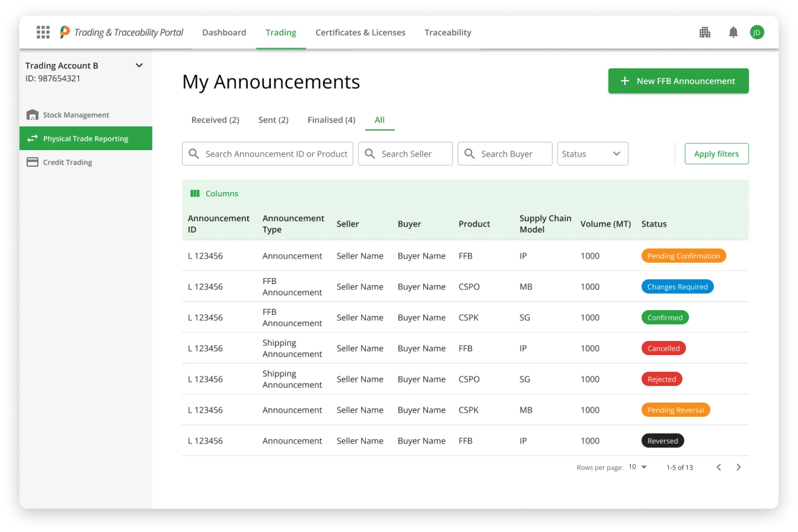Open the Status filter dropdown
The image size is (798, 532).
point(592,154)
